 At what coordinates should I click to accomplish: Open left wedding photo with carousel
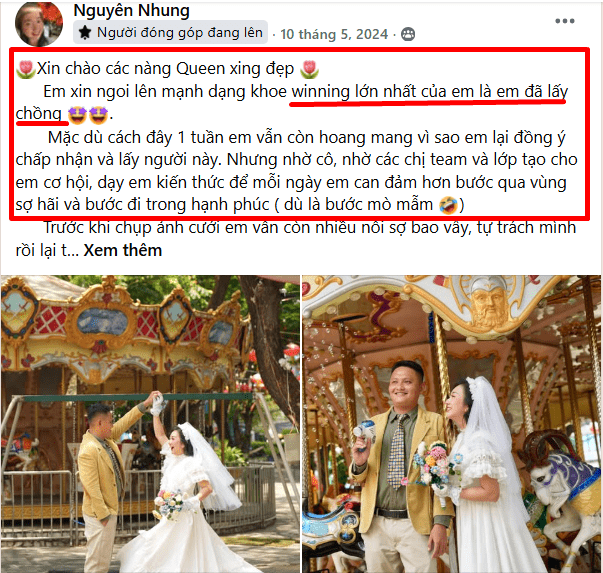click(x=150, y=424)
